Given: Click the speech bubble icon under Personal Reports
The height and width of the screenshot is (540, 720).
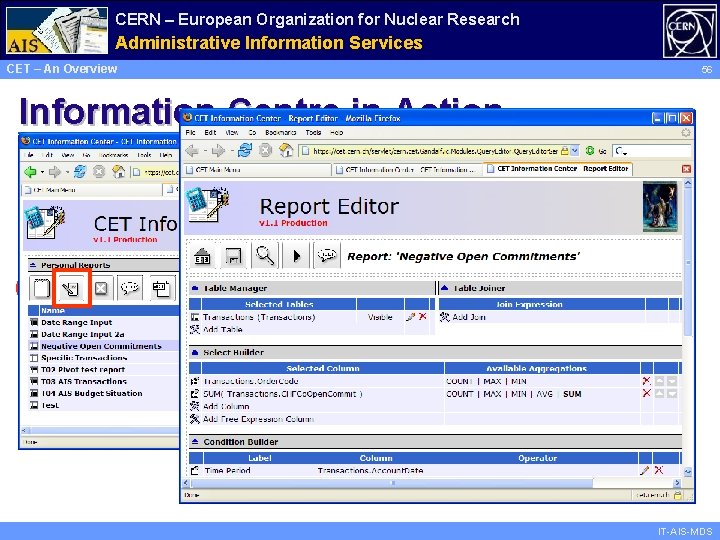Looking at the screenshot, I should tap(130, 288).
